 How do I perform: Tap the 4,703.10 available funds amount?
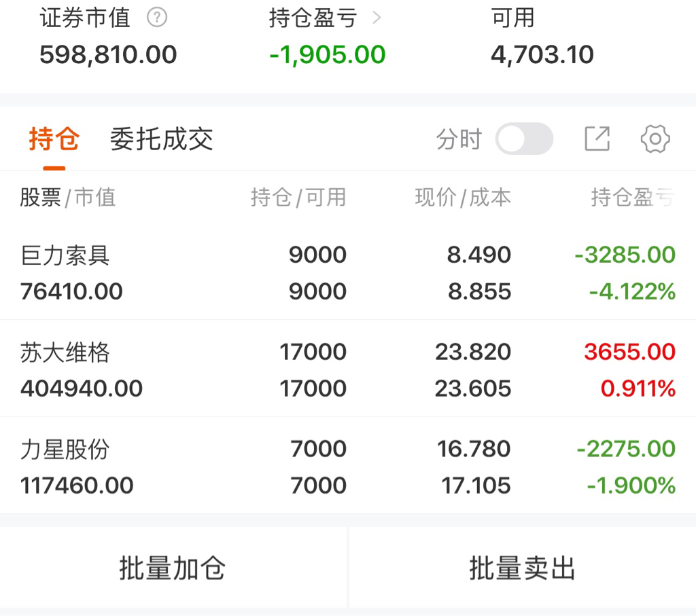pyautogui.click(x=542, y=54)
